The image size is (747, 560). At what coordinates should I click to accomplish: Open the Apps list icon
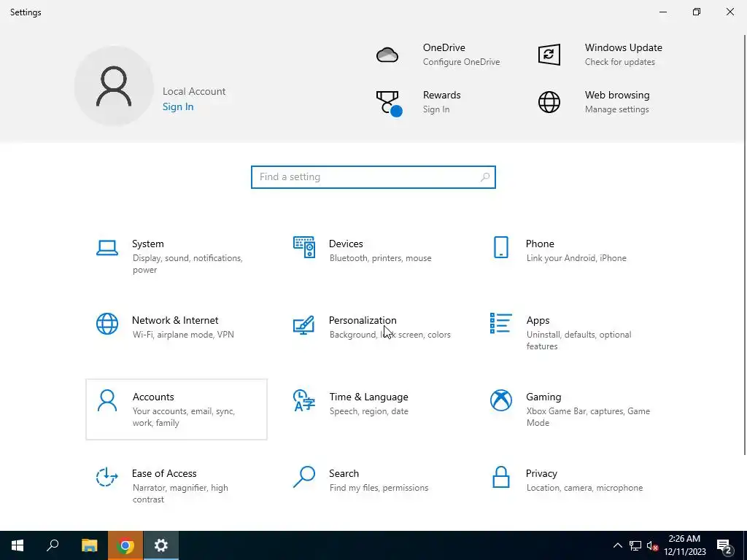(x=500, y=323)
